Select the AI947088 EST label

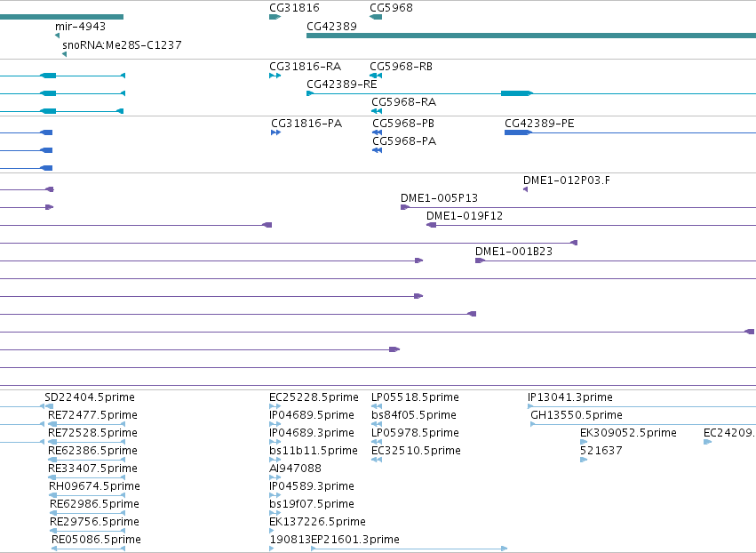(x=295, y=469)
